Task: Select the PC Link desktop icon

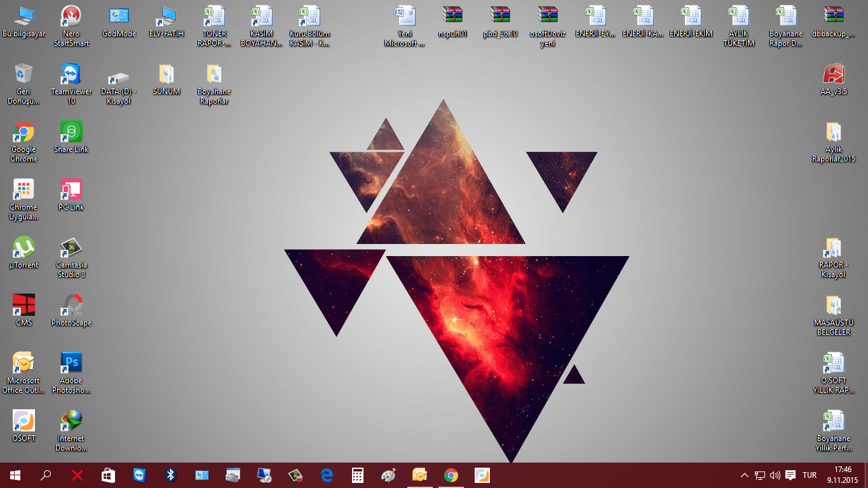Action: (71, 196)
